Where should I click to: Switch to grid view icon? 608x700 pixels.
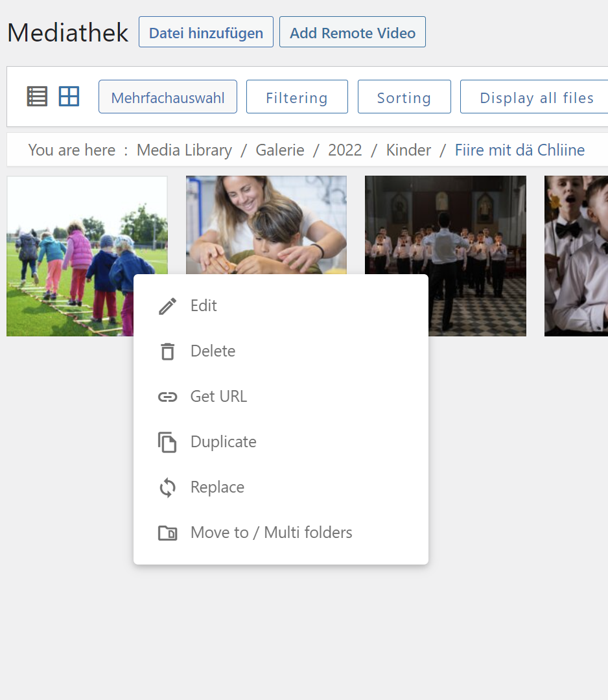69,97
